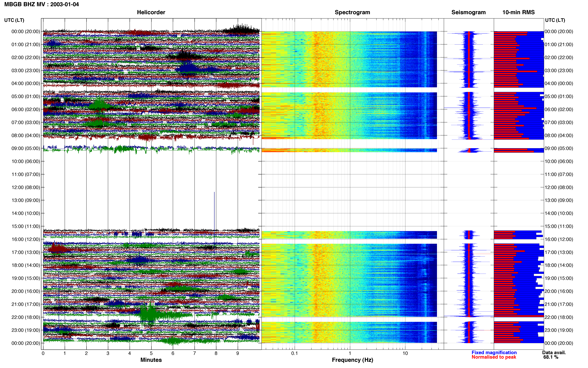Click the black event burst at the helicorder's top right
Viewport: 588px width, 368px height.
[x=241, y=29]
